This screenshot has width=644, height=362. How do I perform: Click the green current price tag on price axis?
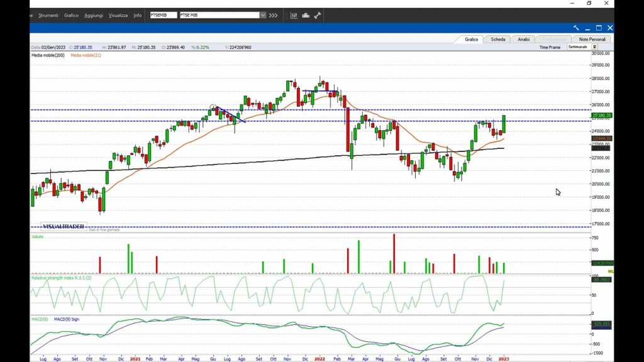[602, 116]
